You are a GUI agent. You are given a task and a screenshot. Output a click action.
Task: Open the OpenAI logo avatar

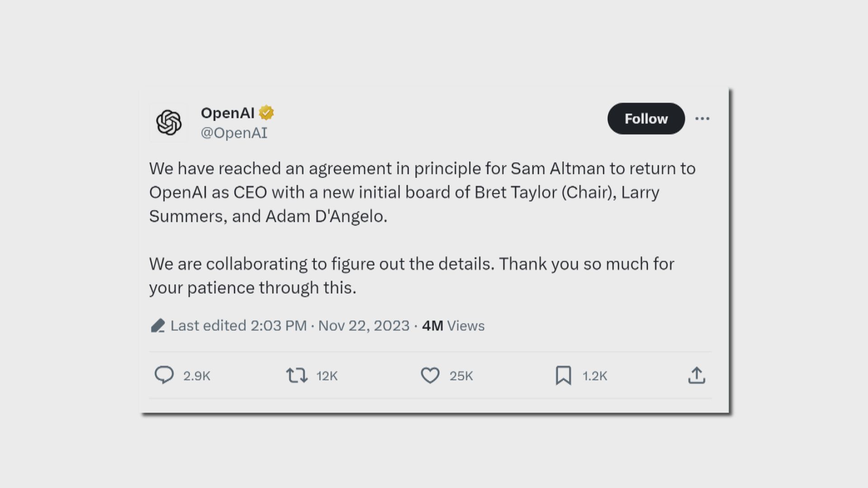tap(169, 122)
